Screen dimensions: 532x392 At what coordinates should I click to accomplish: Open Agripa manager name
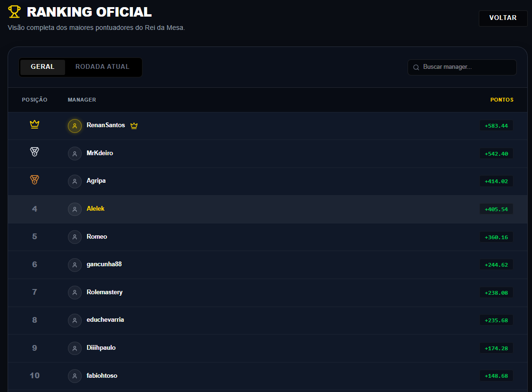pyautogui.click(x=96, y=181)
